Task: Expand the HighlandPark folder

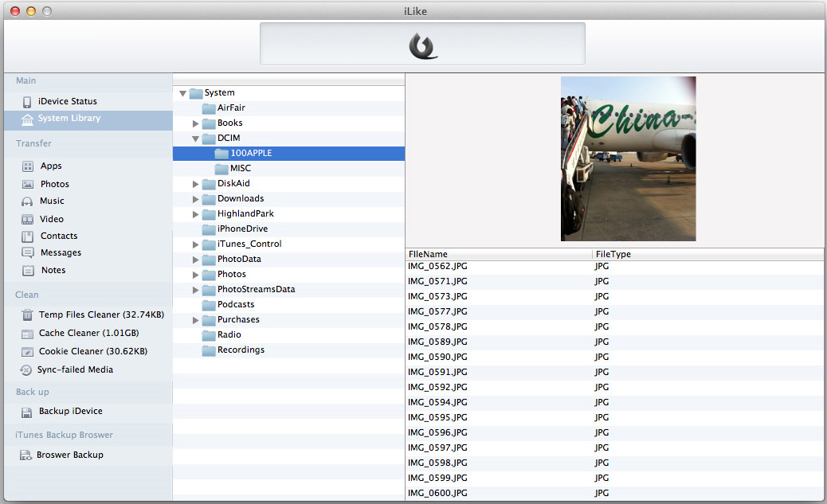Action: pos(195,214)
